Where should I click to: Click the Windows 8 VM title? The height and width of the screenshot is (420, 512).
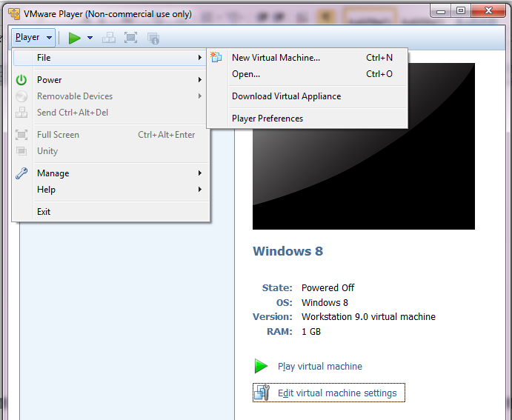(288, 251)
